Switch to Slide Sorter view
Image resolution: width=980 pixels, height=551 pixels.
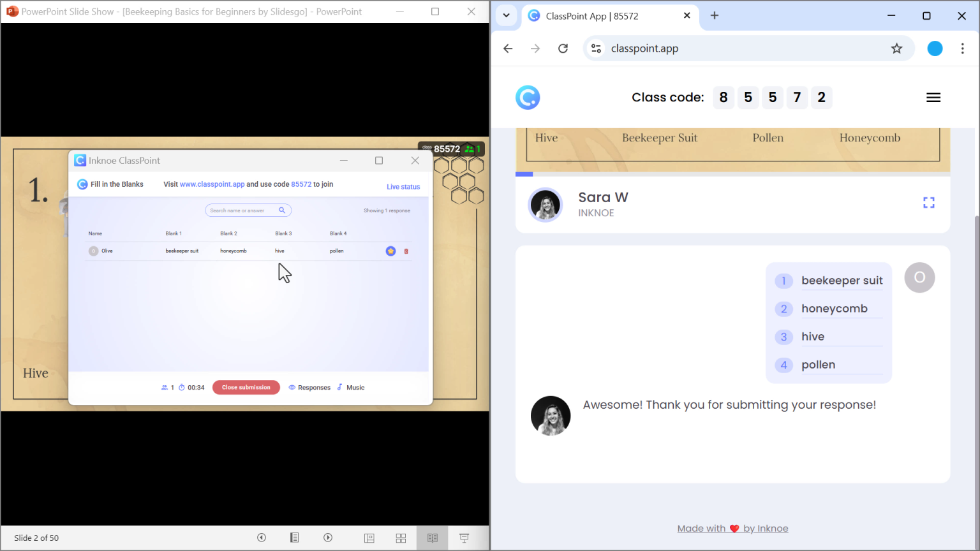(401, 538)
